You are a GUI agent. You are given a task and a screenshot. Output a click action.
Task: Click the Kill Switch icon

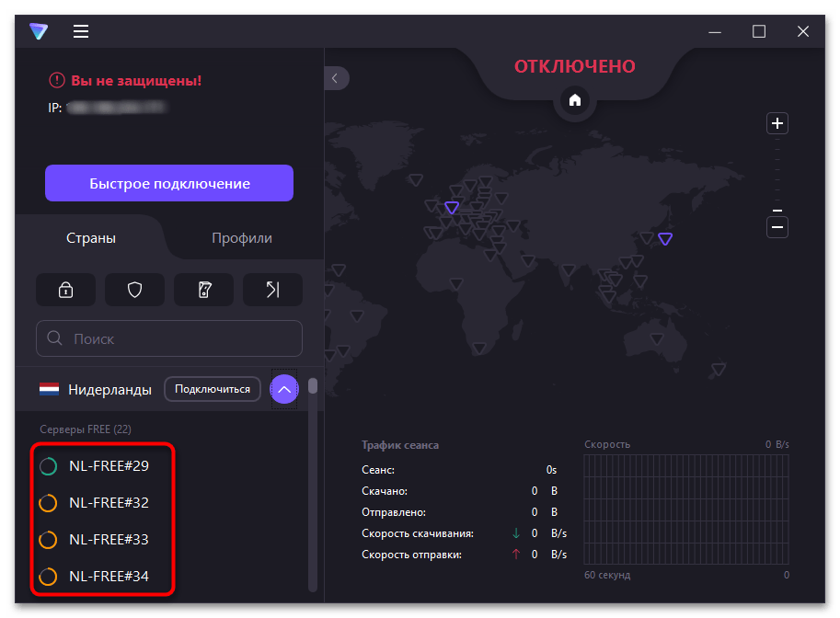coord(203,290)
